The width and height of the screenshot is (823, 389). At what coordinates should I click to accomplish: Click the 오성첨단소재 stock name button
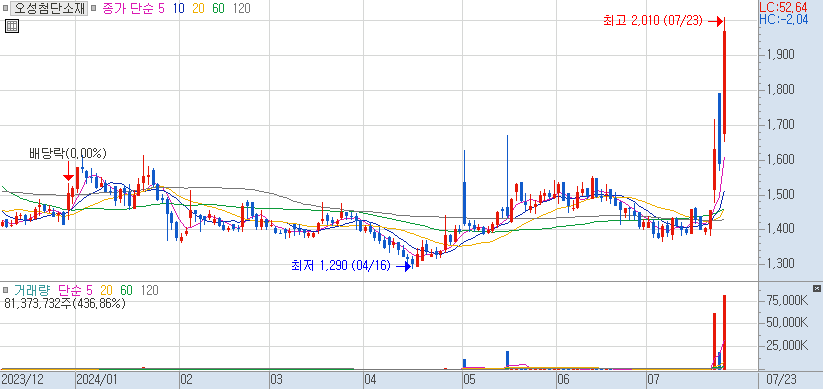pyautogui.click(x=49, y=8)
